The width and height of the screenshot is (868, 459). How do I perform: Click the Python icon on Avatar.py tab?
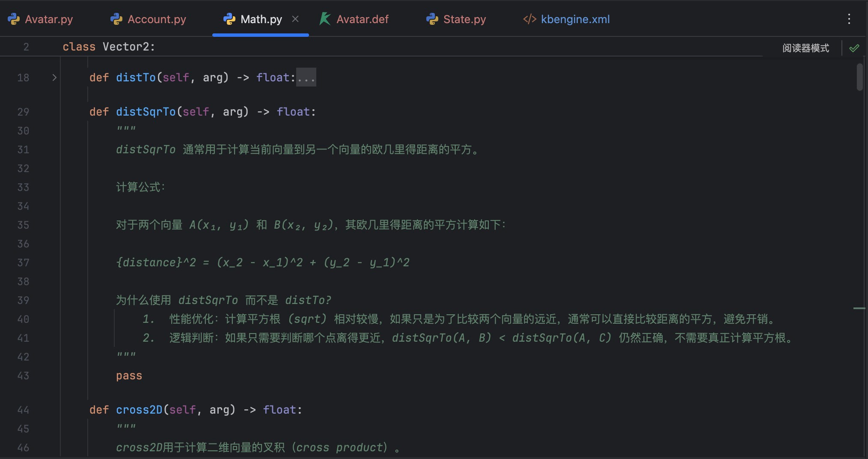(14, 19)
